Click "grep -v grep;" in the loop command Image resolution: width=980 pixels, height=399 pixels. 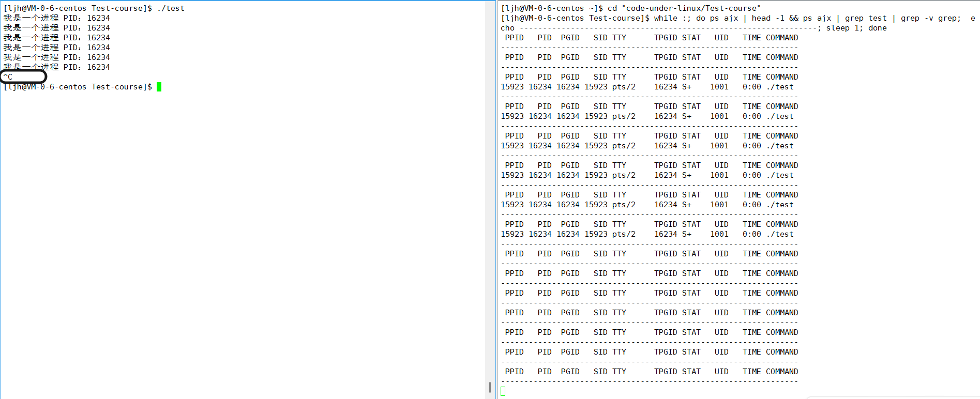click(x=930, y=18)
